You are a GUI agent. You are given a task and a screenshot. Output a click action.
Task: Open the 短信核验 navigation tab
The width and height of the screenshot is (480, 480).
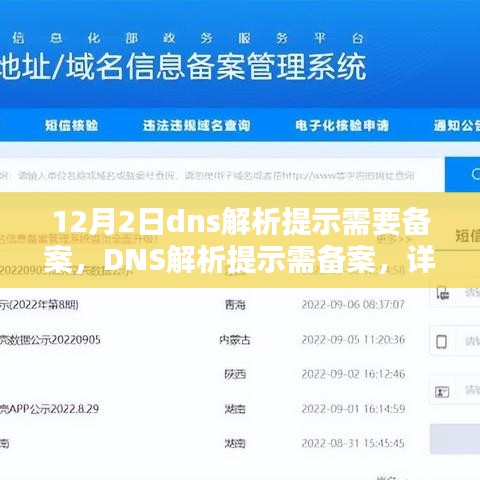(72, 126)
